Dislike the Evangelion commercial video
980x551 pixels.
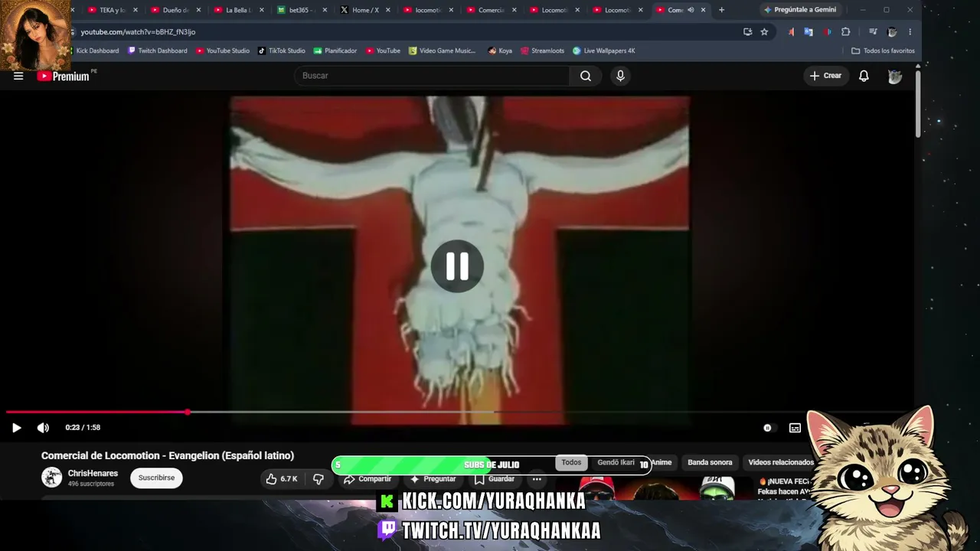pyautogui.click(x=318, y=479)
